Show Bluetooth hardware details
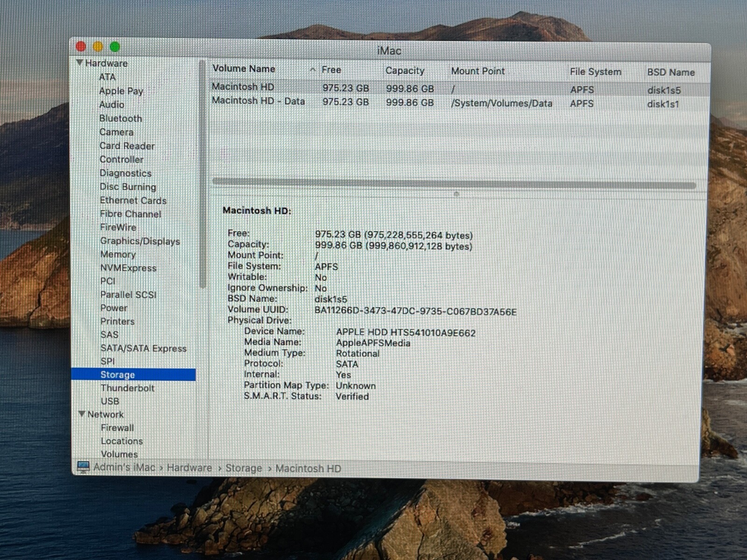Viewport: 747px width, 560px height. pos(120,119)
